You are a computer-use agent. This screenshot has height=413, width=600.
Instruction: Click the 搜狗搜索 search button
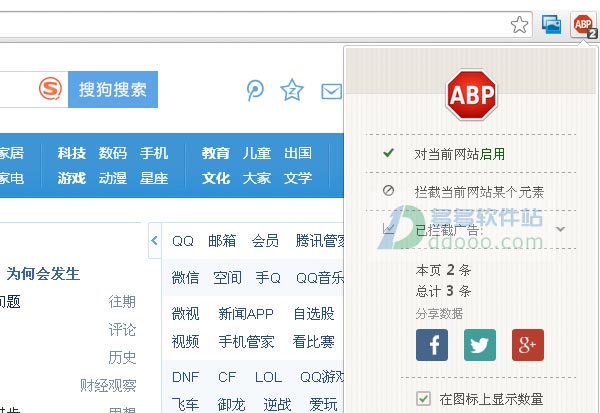[113, 89]
